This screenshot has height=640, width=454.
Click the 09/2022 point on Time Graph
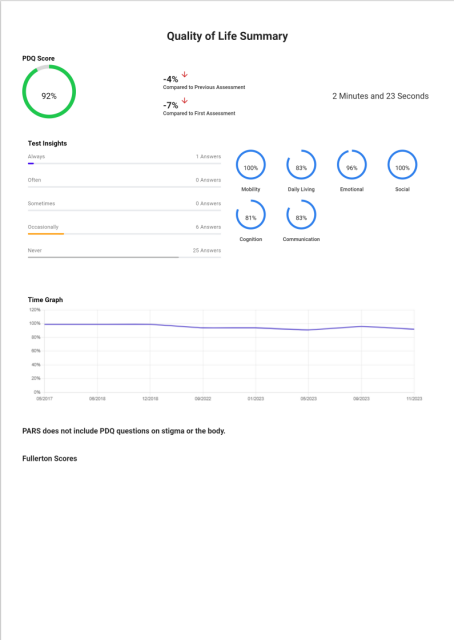pos(203,328)
